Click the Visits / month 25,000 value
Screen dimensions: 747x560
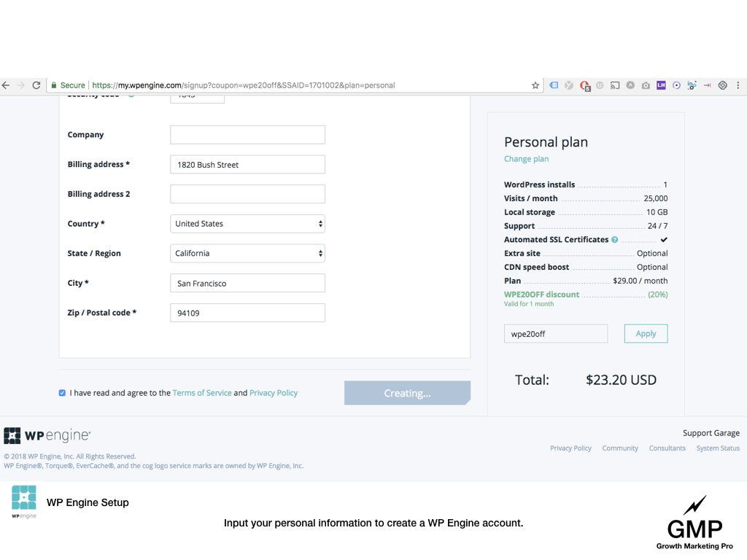tap(656, 198)
